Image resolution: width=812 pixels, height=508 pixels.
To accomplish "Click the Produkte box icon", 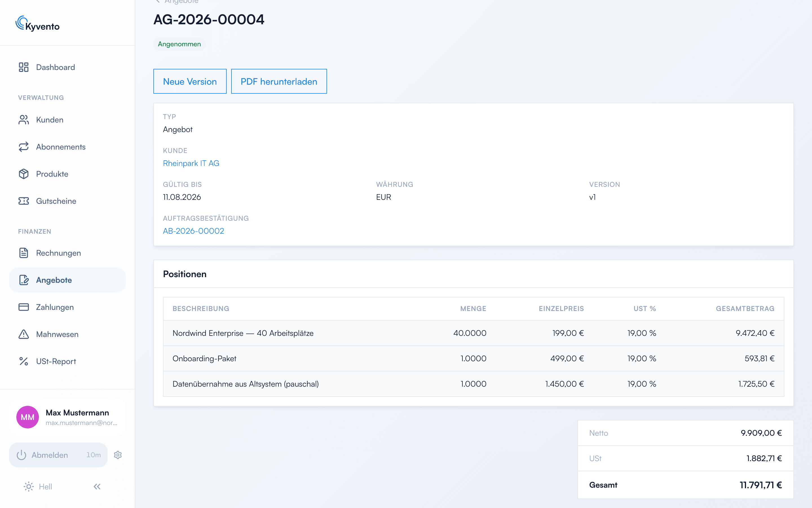I will [23, 174].
